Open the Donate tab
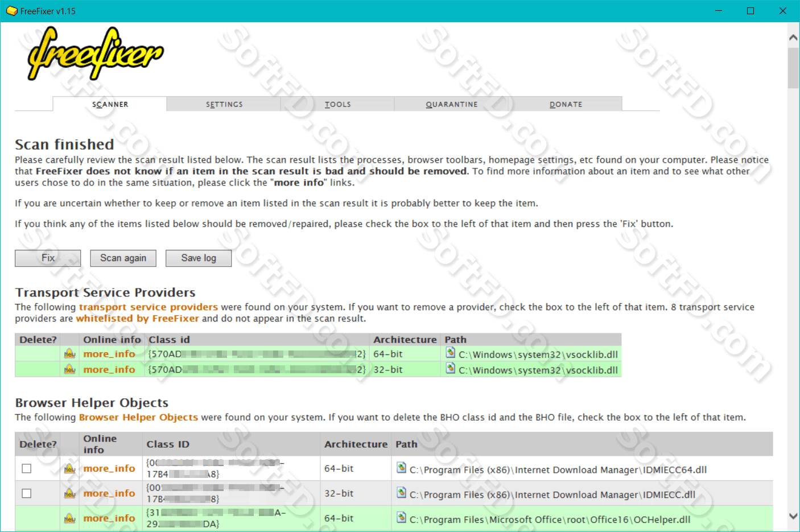The image size is (800, 532). click(566, 104)
